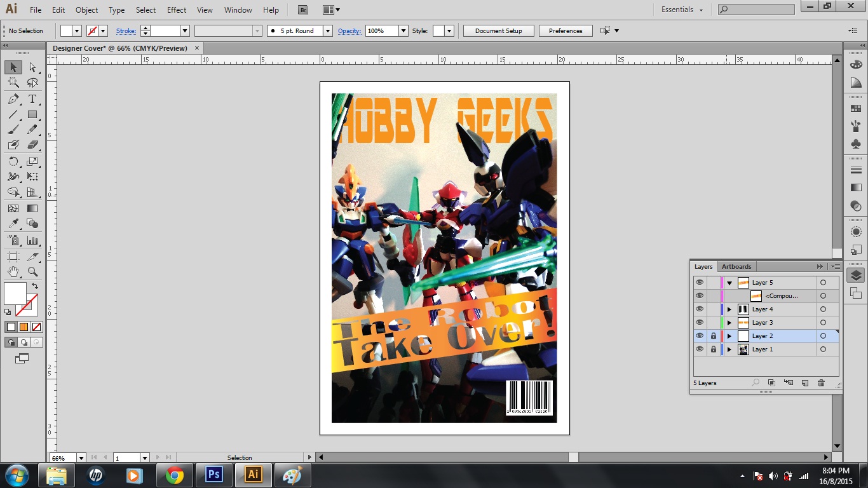Select the Pen tool
The image size is (868, 488).
pos(13,99)
